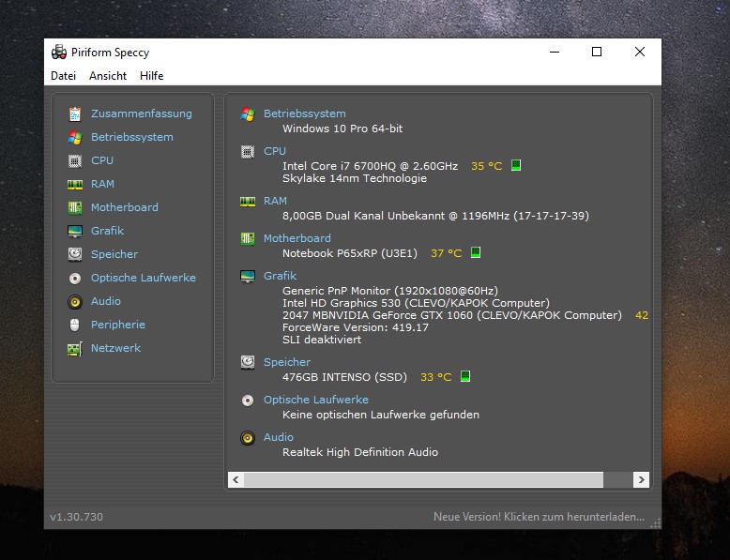Click the Motherboard icon in sidebar
Viewport: 730px width, 560px height.
coord(74,207)
